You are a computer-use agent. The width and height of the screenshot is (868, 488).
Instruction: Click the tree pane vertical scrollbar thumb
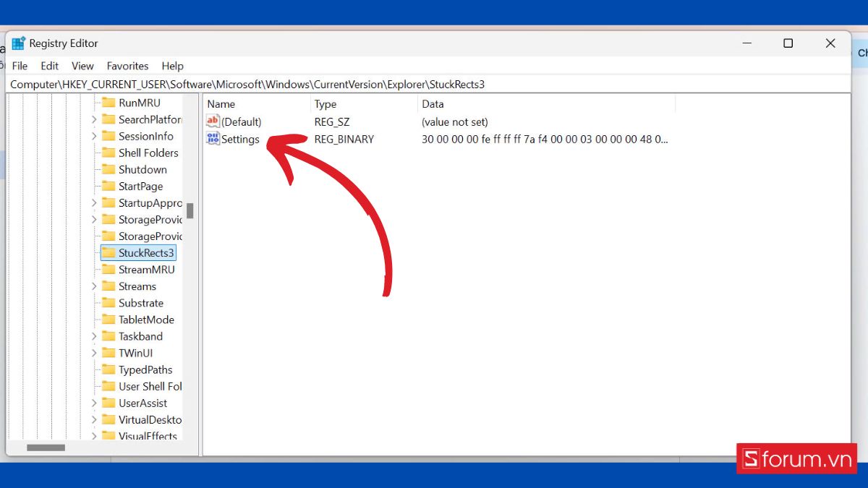pyautogui.click(x=190, y=210)
